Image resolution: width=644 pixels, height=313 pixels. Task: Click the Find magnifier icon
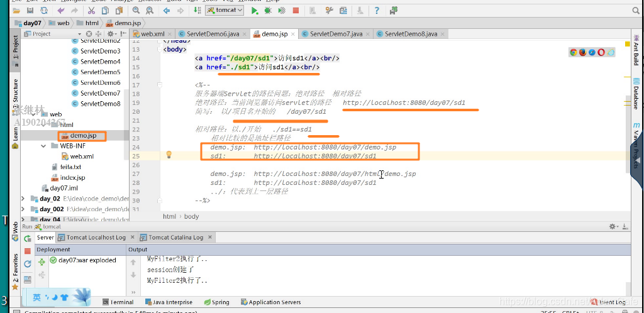tap(136, 10)
